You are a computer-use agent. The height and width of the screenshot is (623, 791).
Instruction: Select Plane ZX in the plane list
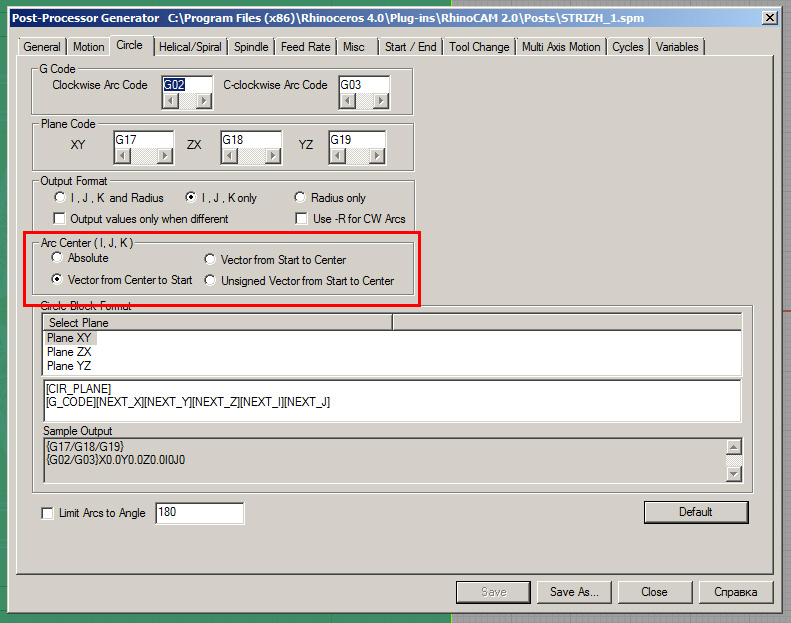pos(69,352)
